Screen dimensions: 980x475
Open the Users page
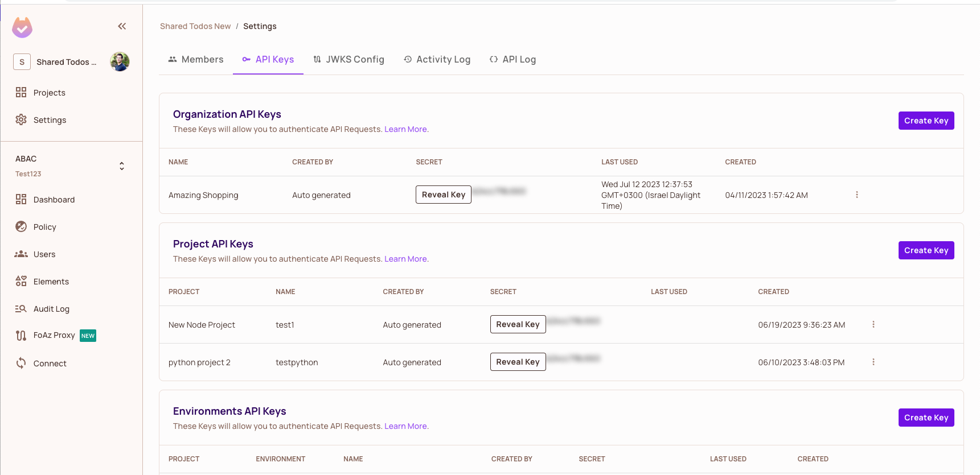[x=35, y=254]
